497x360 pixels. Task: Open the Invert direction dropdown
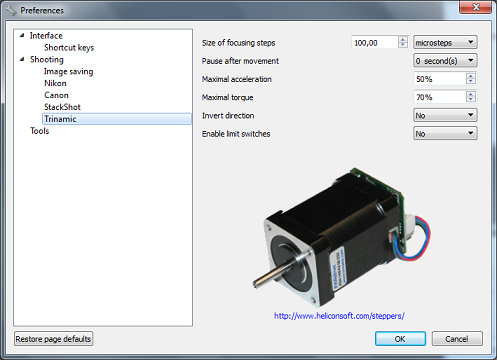(445, 115)
